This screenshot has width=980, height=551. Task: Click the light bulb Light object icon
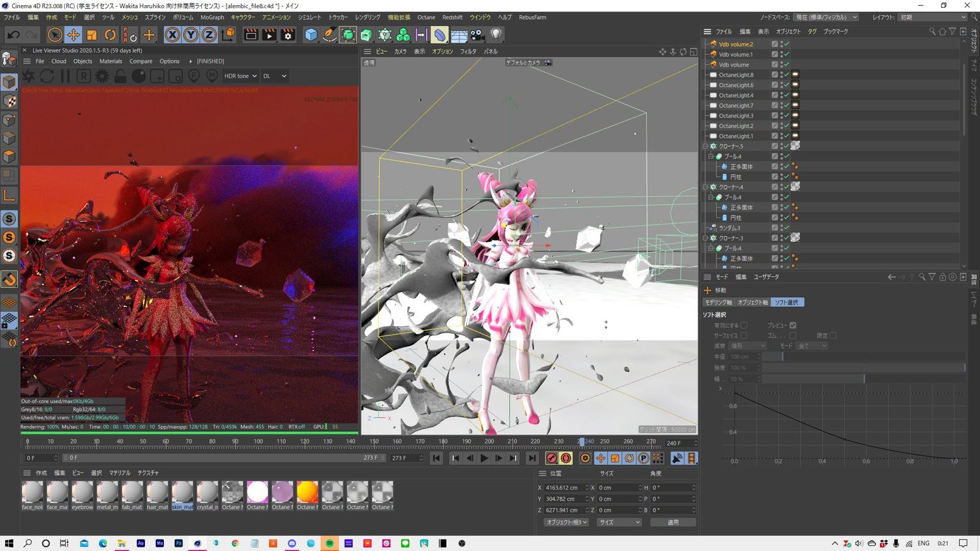point(496,35)
